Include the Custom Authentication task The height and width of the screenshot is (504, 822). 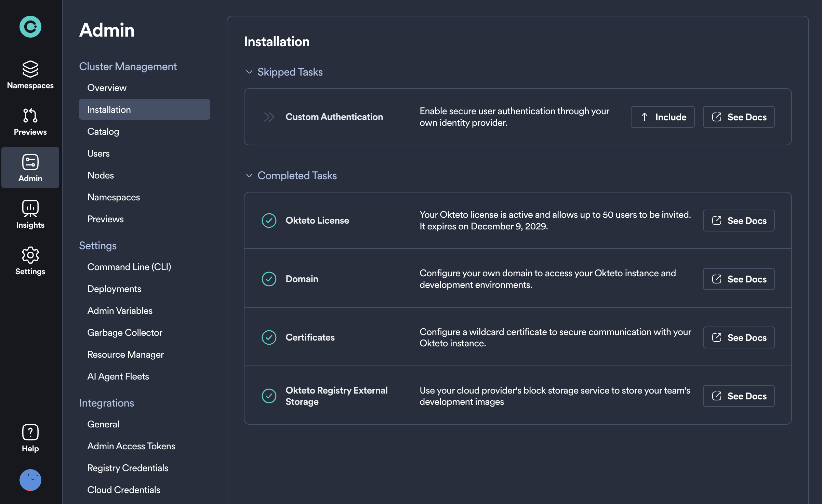(x=662, y=117)
